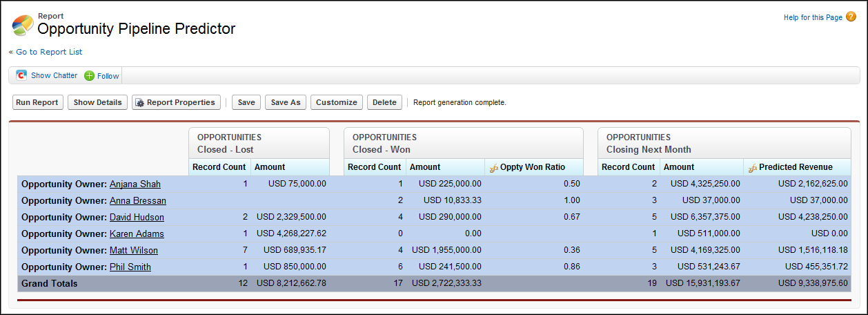868x315 pixels.
Task: Click the USD 1,516,118.18 predicted revenue cell
Action: click(813, 250)
